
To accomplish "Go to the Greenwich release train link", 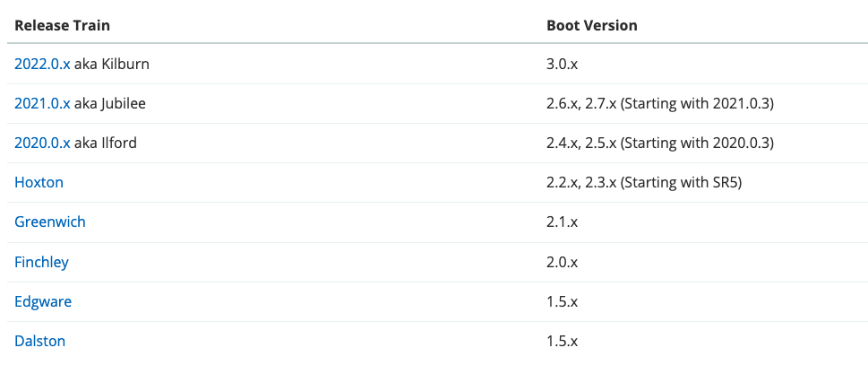I will (x=50, y=222).
